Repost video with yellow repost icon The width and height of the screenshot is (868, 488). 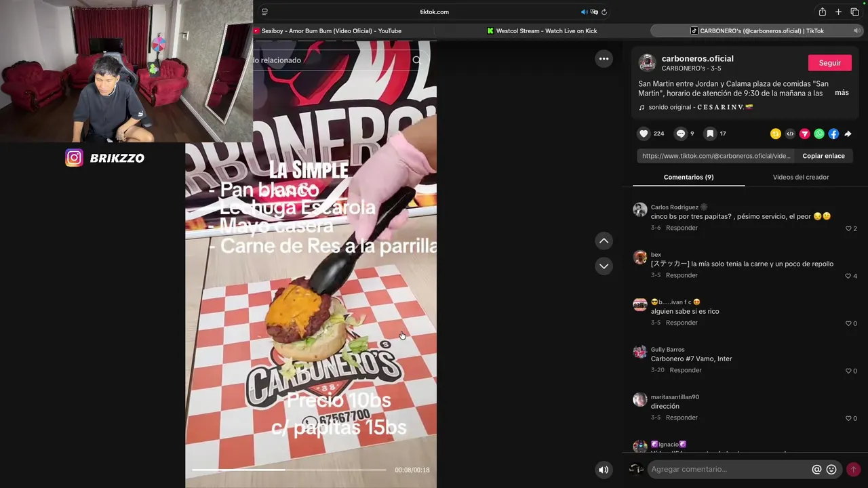tap(775, 134)
